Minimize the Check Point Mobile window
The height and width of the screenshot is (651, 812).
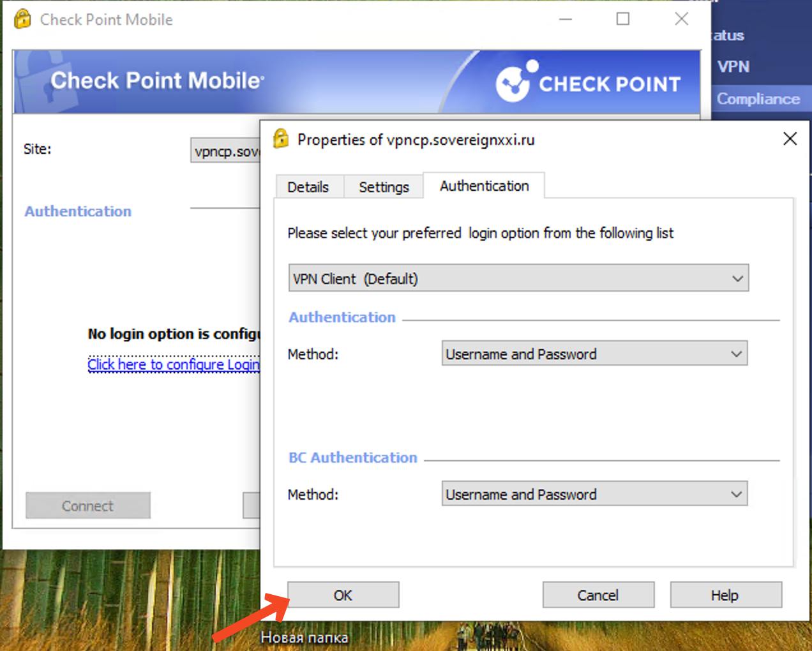565,19
